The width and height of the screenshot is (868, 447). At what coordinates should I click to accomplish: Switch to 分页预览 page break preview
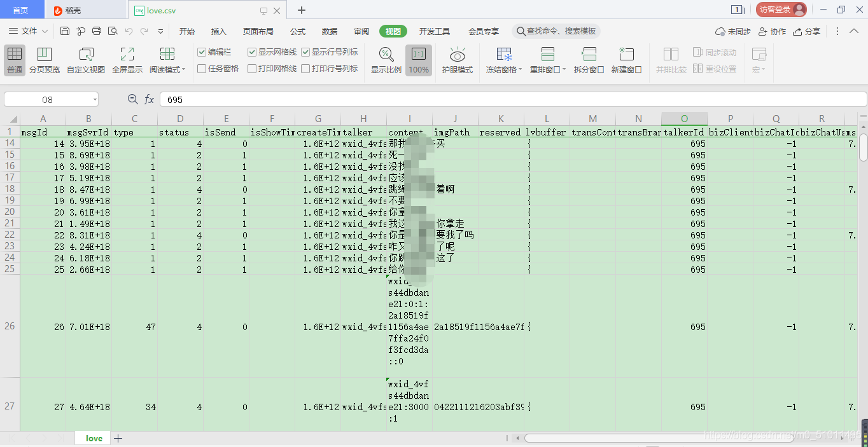(x=45, y=60)
